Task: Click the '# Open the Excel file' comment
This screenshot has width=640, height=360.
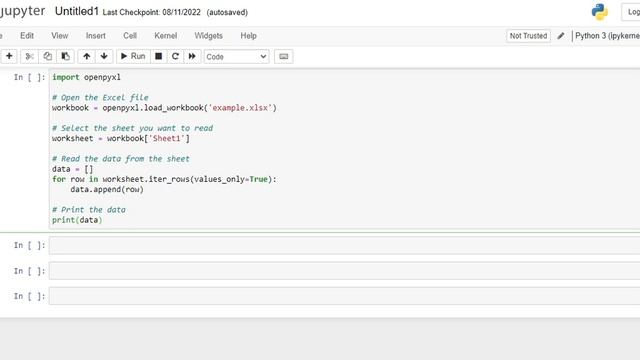Action: coord(100,98)
